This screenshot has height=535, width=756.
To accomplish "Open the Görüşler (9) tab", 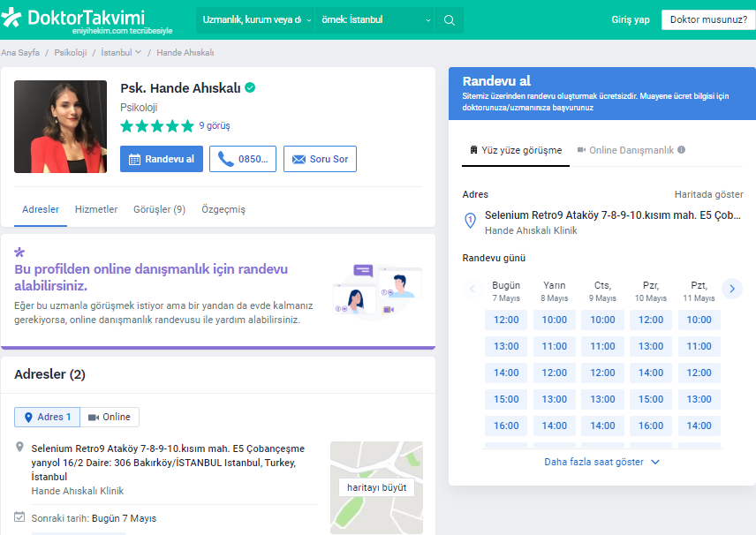I will pos(160,209).
